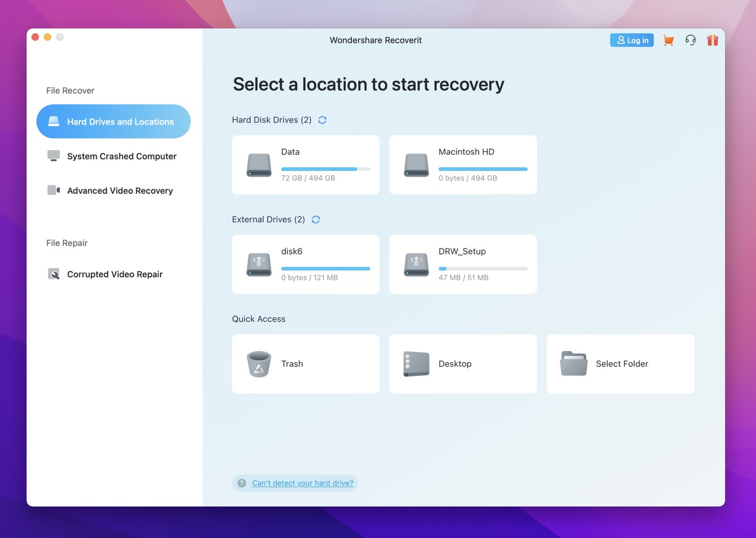Click the Log in button
The width and height of the screenshot is (756, 538).
[632, 40]
